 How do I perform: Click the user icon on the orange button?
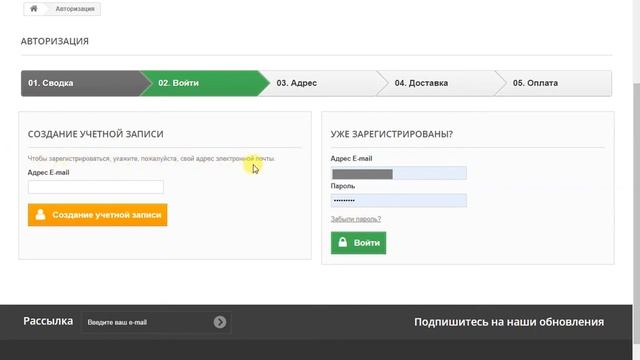(x=40, y=215)
